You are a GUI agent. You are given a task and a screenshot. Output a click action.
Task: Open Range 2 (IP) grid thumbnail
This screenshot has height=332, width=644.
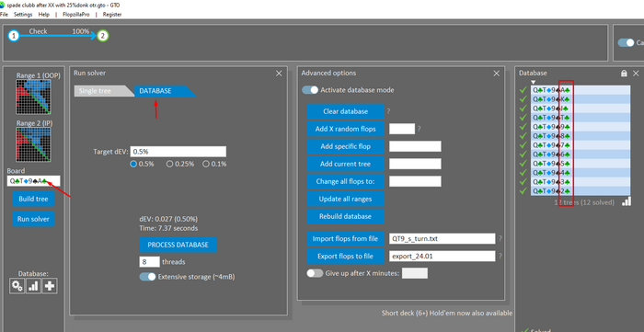33,144
